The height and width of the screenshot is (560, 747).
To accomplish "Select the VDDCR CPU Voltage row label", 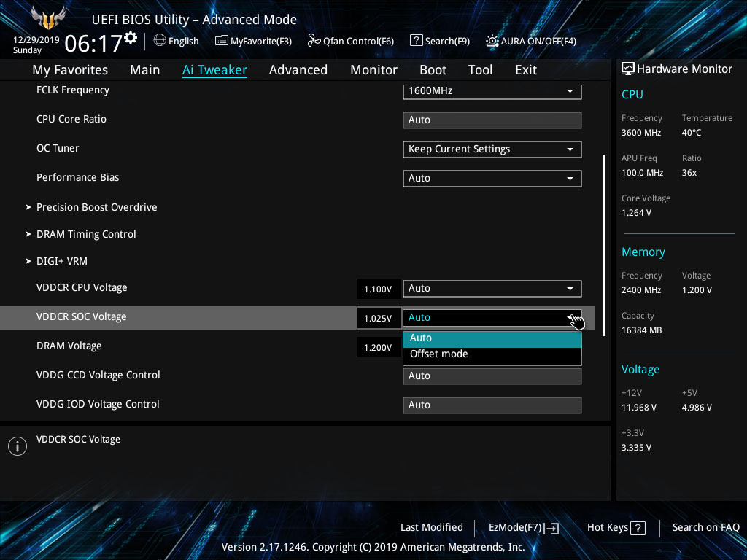I will point(82,287).
